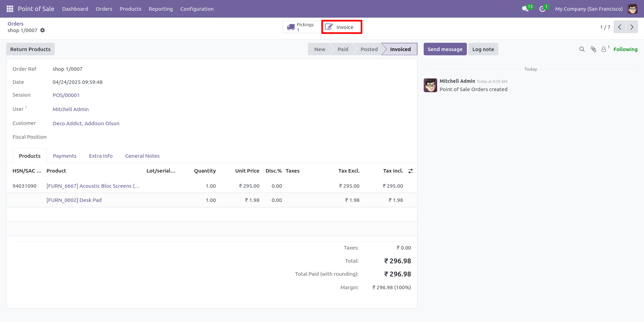The height and width of the screenshot is (322, 644).
Task: Attach a file using the paperclip icon
Action: click(x=593, y=49)
